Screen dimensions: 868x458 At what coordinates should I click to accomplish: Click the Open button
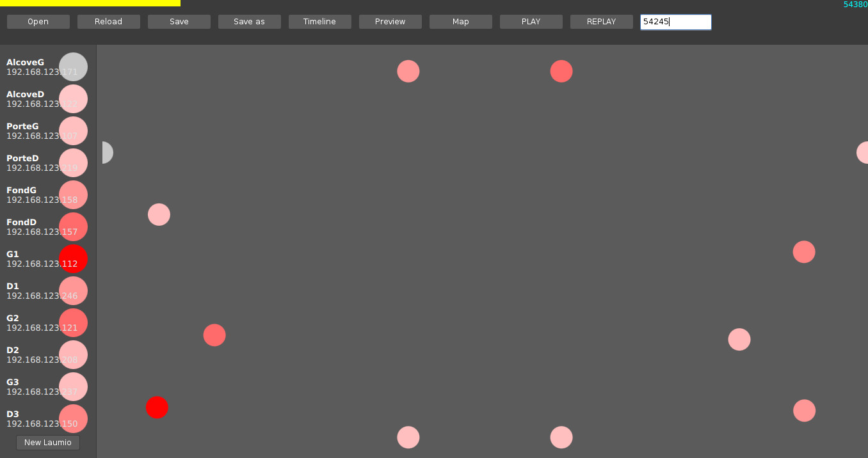click(x=38, y=22)
